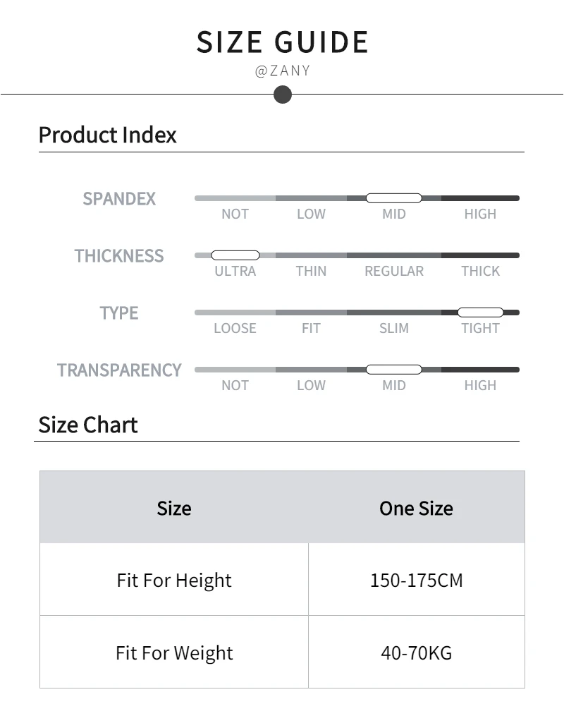Image resolution: width=564 pixels, height=728 pixels.
Task: Click the One Size column header
Action: 416,509
